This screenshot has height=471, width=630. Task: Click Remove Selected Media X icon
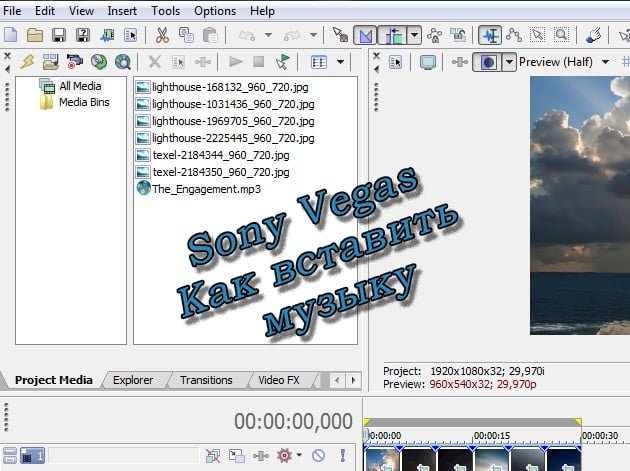(155, 62)
